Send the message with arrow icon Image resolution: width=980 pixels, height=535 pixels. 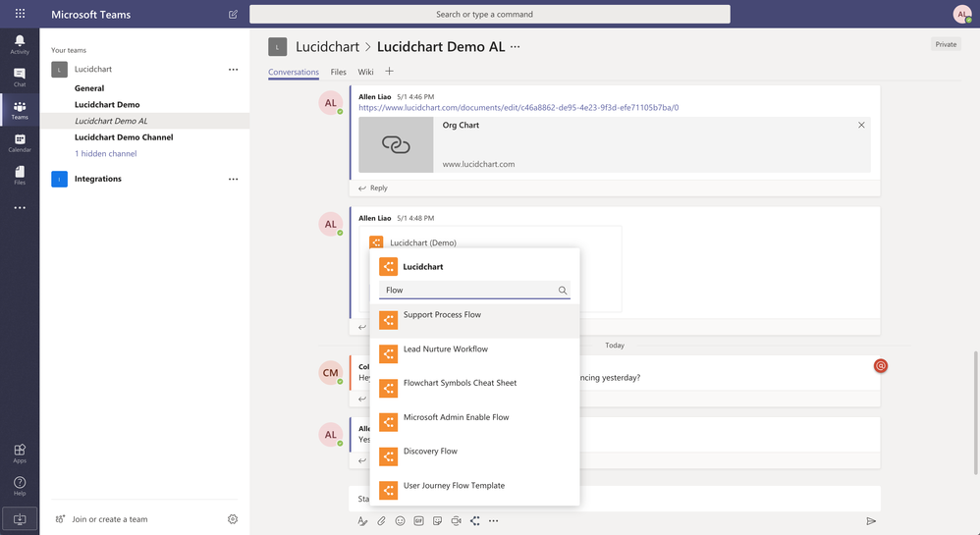871,520
